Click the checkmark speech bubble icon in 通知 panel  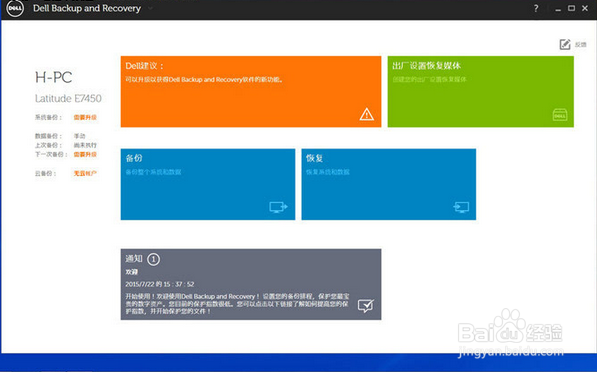(x=366, y=305)
